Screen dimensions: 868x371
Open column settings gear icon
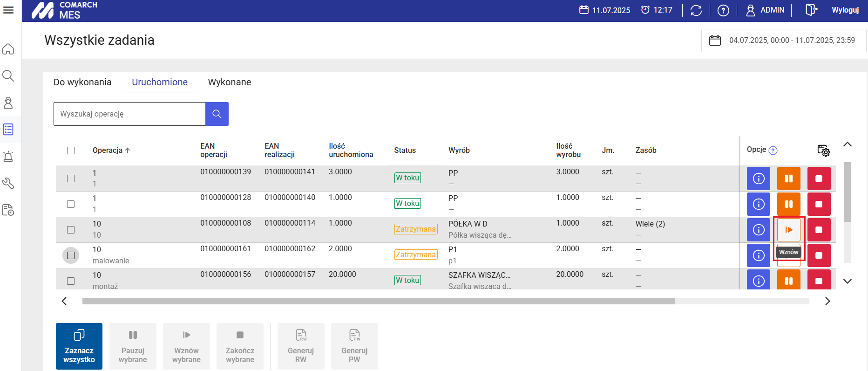tap(823, 150)
